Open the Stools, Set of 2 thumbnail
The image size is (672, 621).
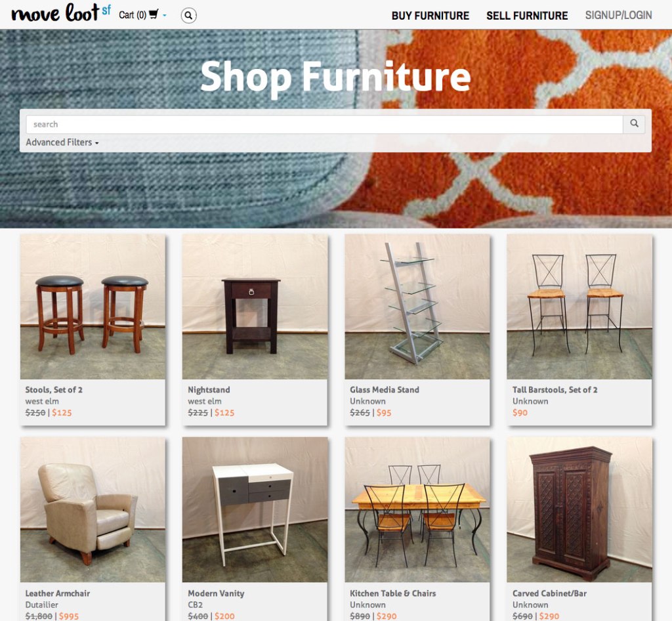tap(93, 307)
